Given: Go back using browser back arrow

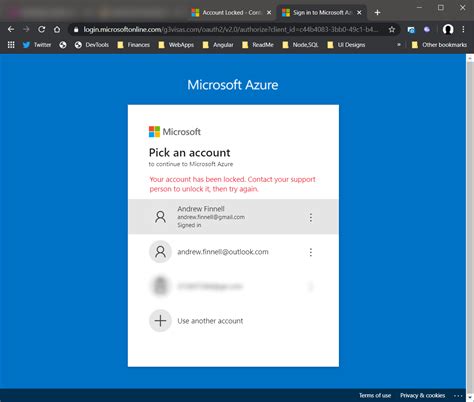Looking at the screenshot, I should [11, 29].
